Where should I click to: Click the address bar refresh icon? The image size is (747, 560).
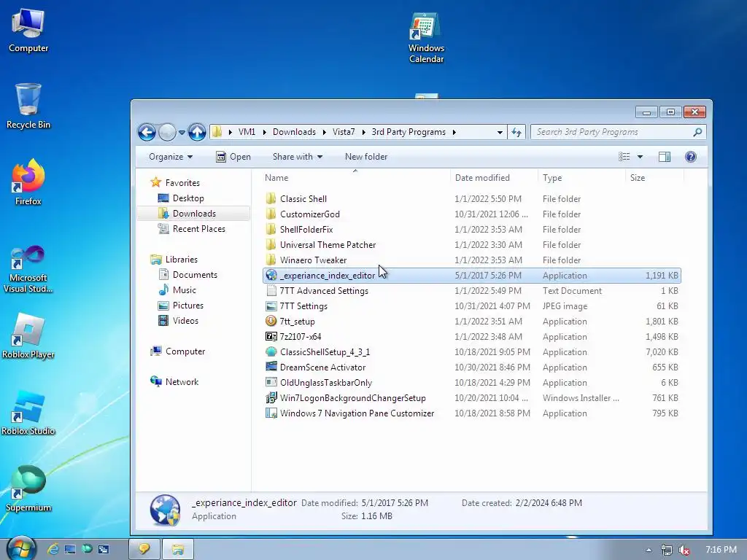(x=516, y=132)
